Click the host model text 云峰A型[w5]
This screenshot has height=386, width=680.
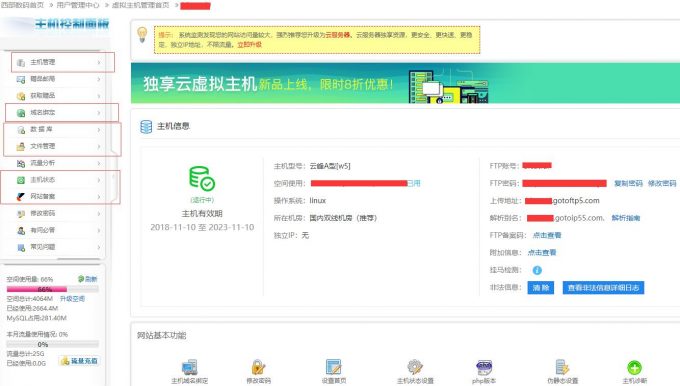click(x=330, y=166)
